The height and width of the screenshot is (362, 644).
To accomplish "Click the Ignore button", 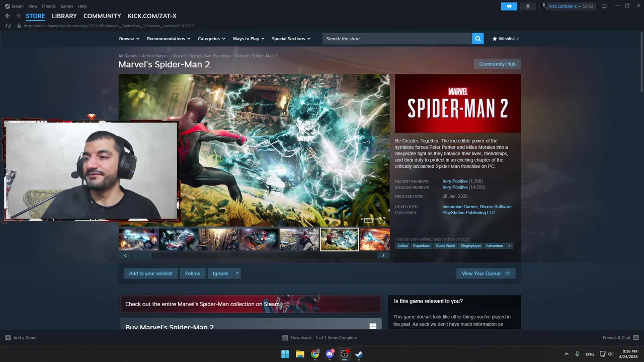I will point(220,274).
